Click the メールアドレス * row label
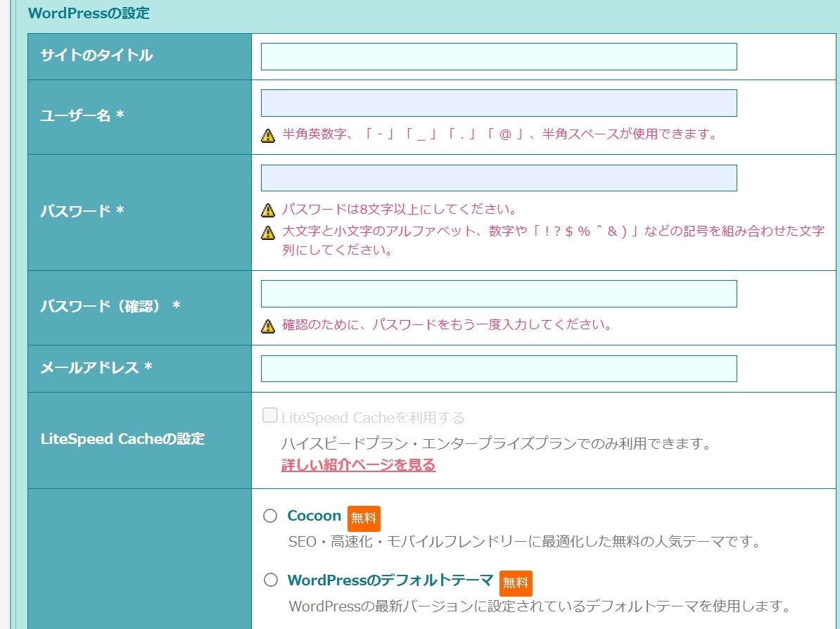Image resolution: width=840 pixels, height=629 pixels. point(96,367)
